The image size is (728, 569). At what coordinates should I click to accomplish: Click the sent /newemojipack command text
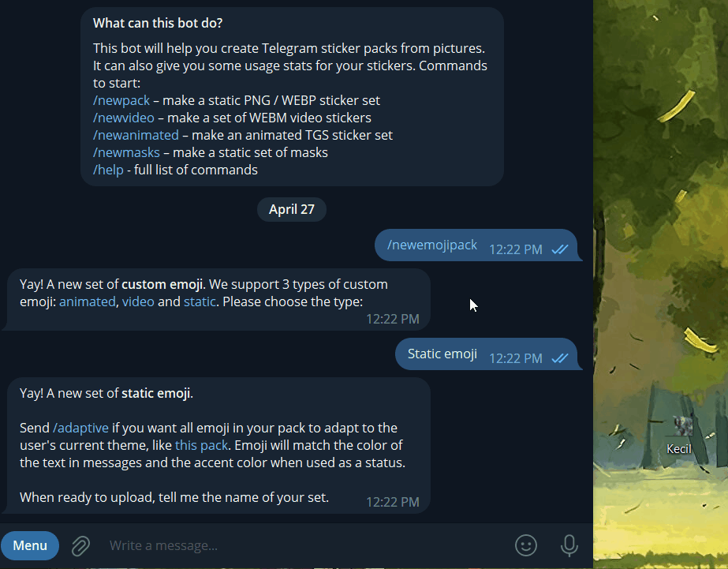[432, 245]
